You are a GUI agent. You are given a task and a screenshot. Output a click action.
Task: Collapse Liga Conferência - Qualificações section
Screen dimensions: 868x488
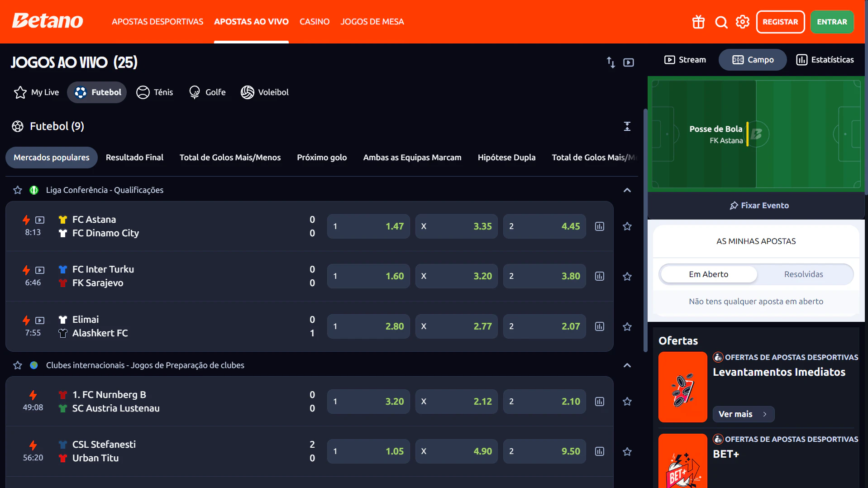(x=627, y=190)
